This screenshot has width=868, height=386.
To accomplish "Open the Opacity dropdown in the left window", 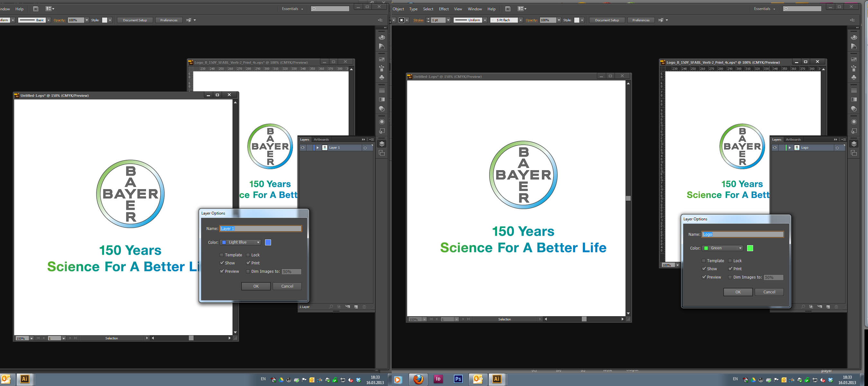I will coord(87,20).
